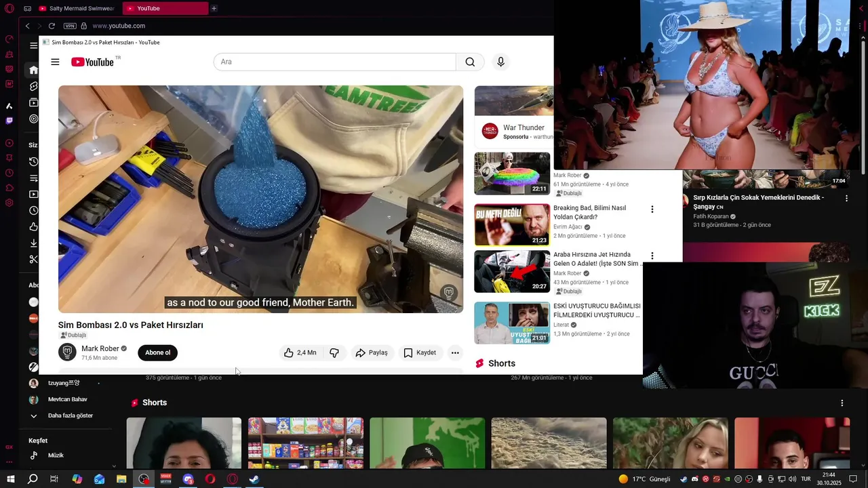Open History icon in YouTube sidebar
Image resolution: width=868 pixels, height=488 pixels.
pyautogui.click(x=33, y=161)
